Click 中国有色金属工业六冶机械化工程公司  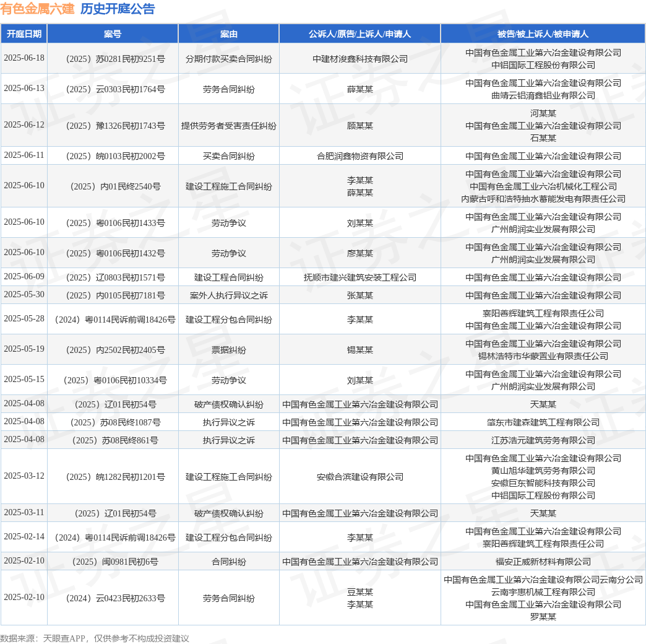[543, 187]
